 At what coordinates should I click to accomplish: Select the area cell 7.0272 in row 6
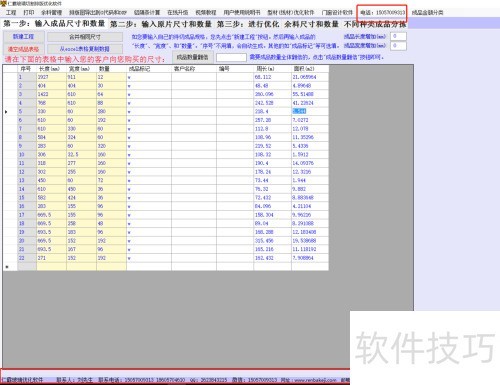coord(310,120)
